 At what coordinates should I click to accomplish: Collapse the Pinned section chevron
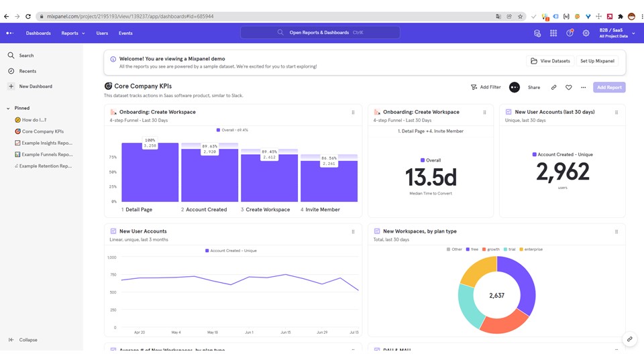pos(8,109)
